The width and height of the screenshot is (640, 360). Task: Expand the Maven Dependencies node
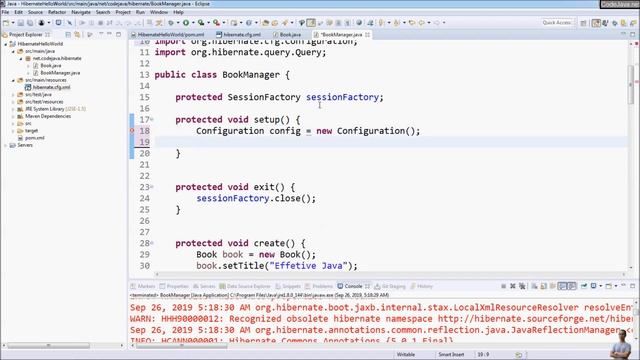pyautogui.click(x=13, y=116)
